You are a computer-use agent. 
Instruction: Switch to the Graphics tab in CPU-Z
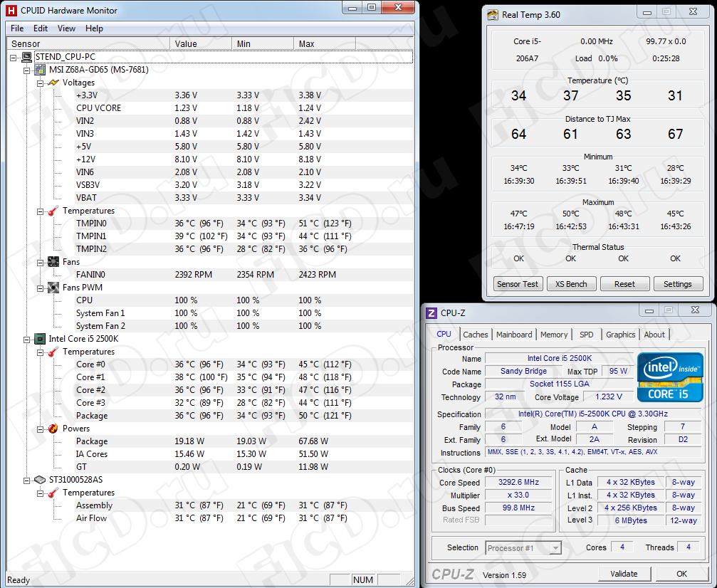(x=620, y=335)
